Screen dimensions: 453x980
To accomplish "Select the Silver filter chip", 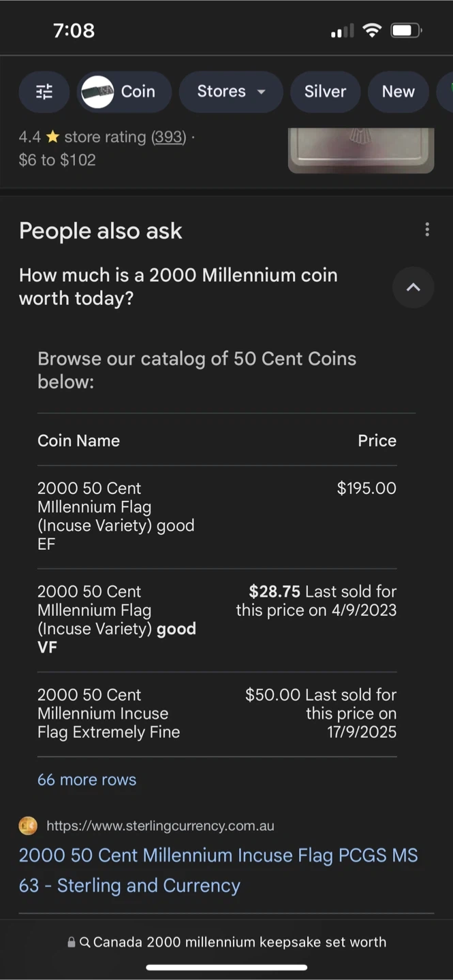I will [x=325, y=92].
